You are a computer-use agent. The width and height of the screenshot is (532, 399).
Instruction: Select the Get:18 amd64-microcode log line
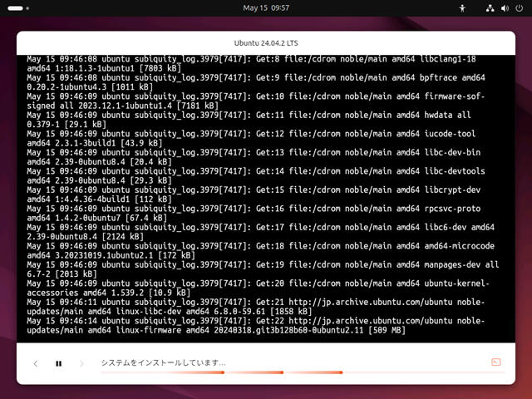tap(260, 251)
